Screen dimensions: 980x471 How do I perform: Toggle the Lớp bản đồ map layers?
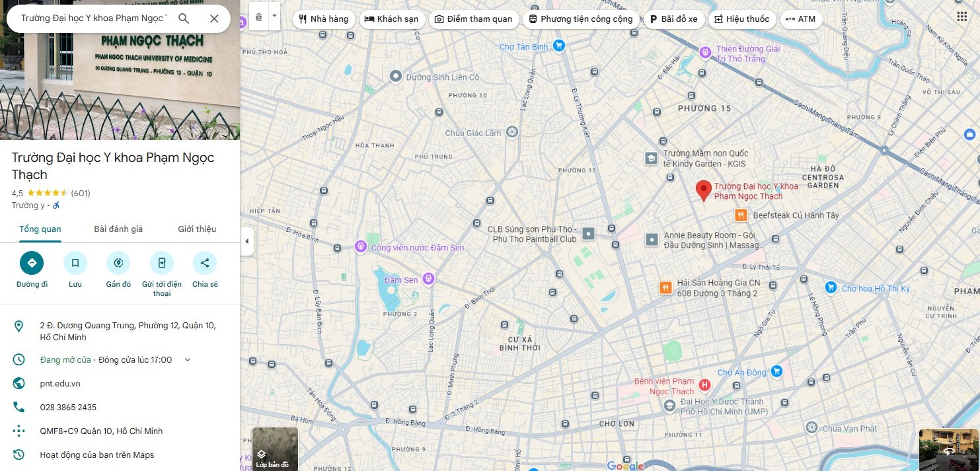point(275,449)
